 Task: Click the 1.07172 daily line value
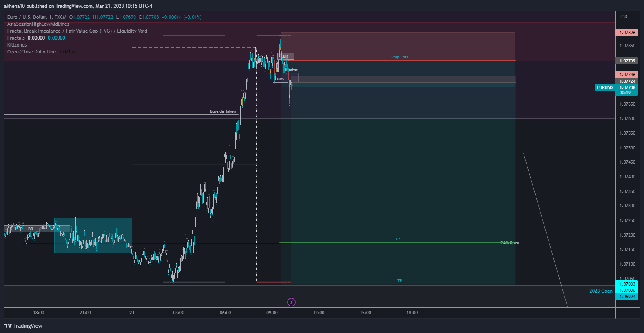pos(67,52)
